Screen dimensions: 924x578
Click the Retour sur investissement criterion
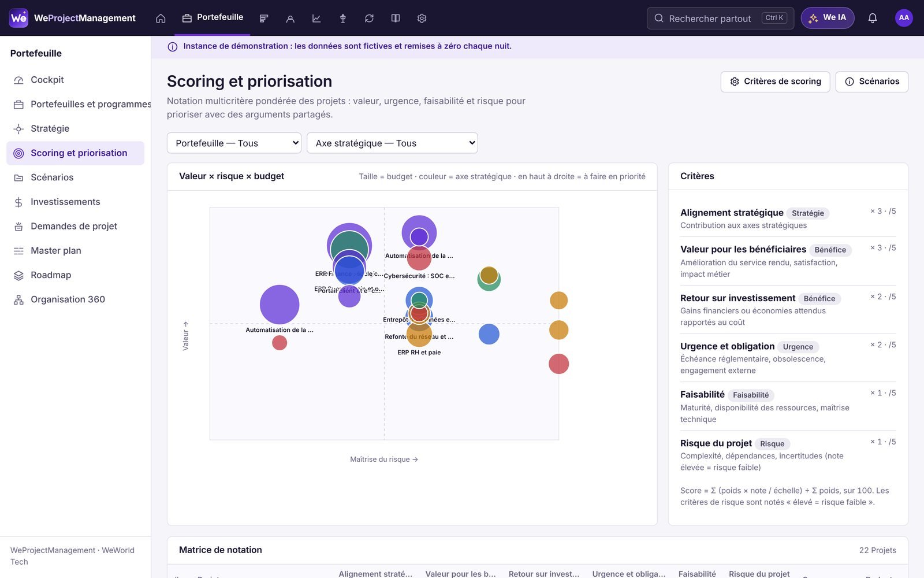(737, 298)
